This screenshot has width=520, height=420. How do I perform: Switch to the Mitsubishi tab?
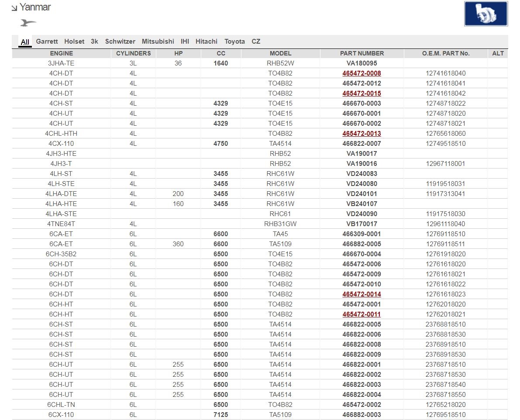tap(158, 41)
